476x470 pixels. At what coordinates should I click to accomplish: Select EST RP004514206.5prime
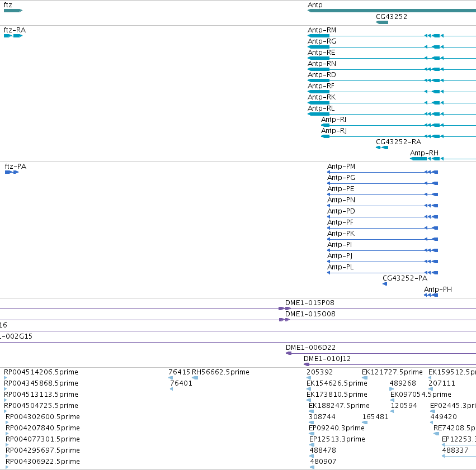coord(41,372)
